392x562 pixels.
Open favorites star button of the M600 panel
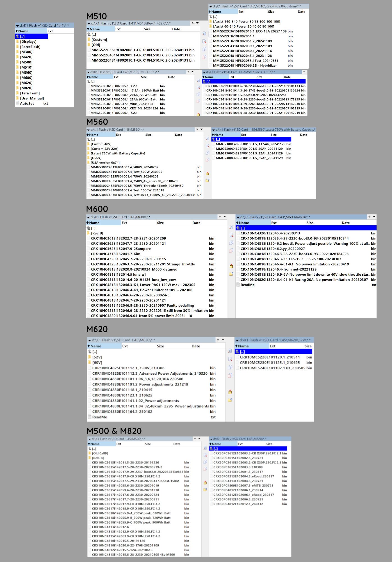point(220,217)
